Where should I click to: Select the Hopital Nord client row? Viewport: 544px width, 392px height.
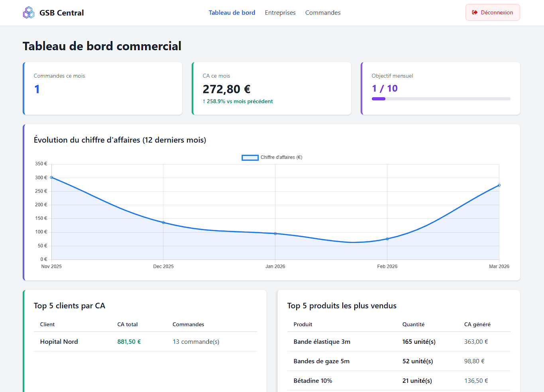point(145,342)
